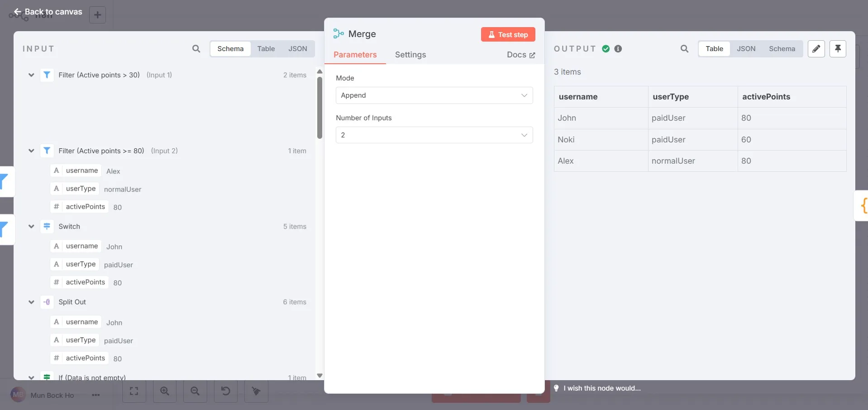The image size is (868, 410).
Task: Click the activePoints column header
Action: coord(792,97)
